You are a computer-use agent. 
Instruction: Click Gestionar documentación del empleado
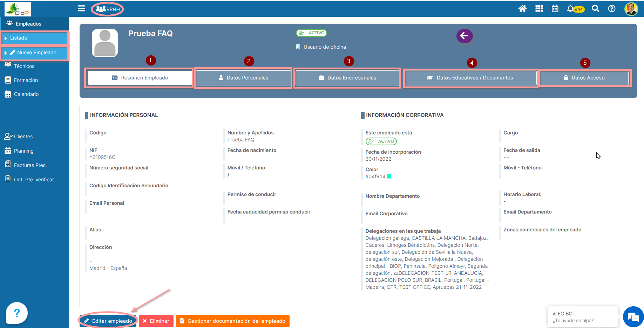(x=232, y=321)
